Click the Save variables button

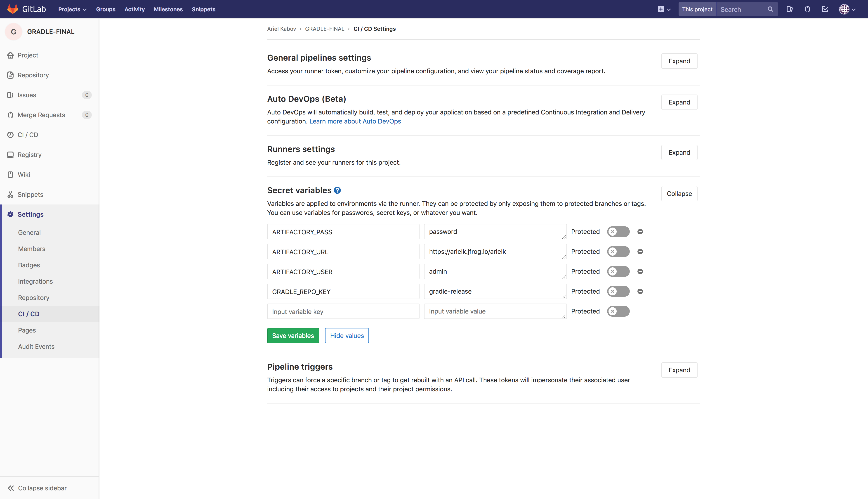pos(293,335)
